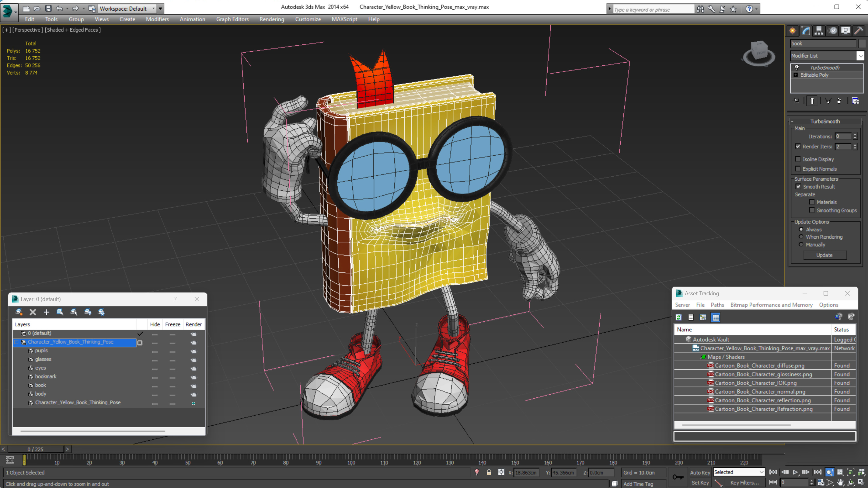Click Delete Layer X icon in Layer dialog
Viewport: 868px width, 488px height.
[x=33, y=312]
